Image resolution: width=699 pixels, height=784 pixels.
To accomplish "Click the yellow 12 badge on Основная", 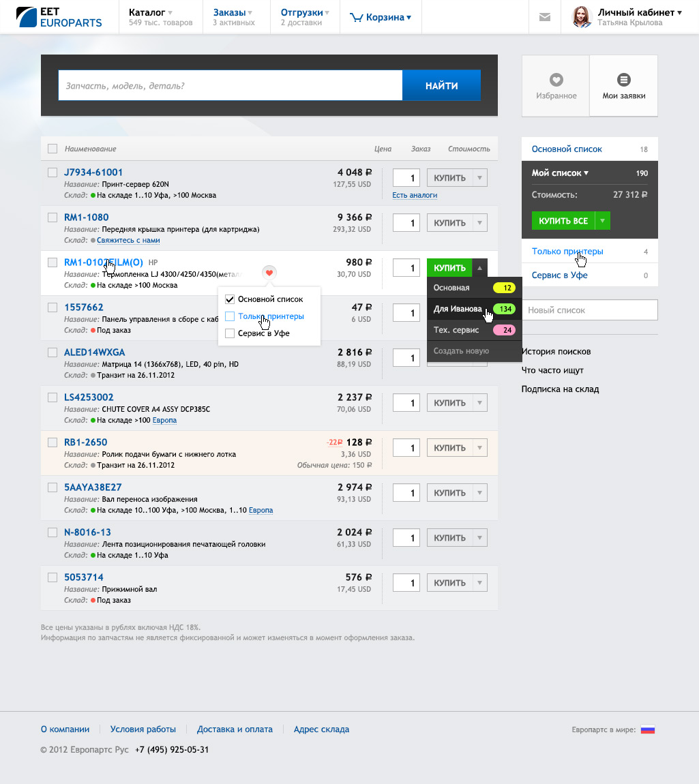I will [504, 288].
